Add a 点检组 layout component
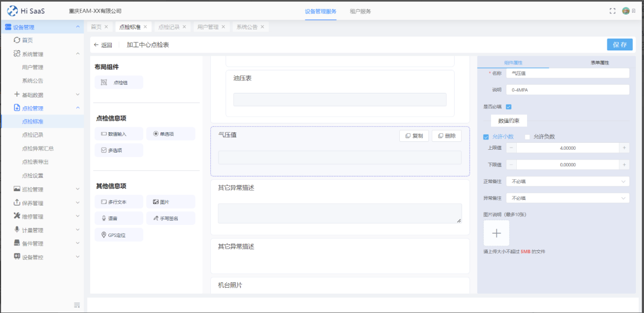 [119, 82]
